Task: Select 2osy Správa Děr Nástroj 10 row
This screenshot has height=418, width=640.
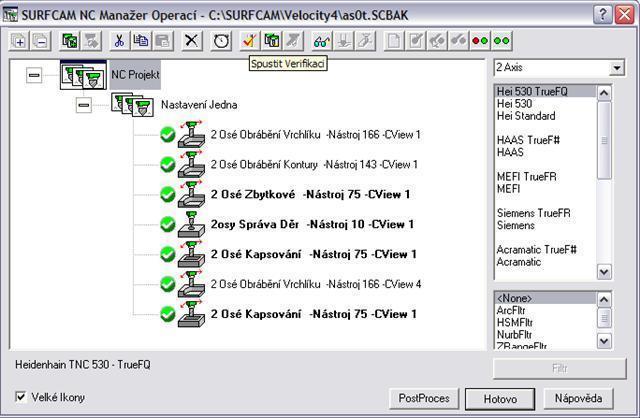Action: (x=312, y=225)
